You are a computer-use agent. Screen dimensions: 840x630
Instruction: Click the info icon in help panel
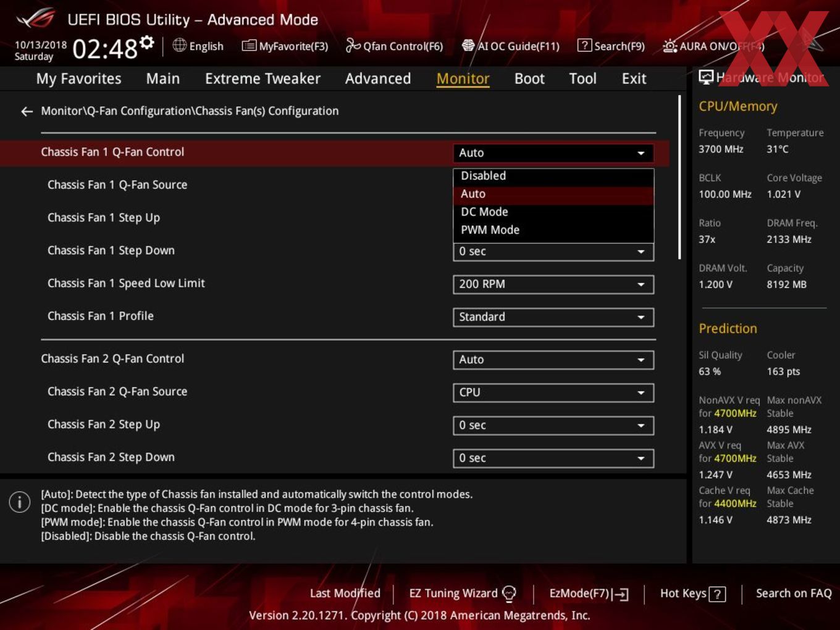(x=20, y=502)
